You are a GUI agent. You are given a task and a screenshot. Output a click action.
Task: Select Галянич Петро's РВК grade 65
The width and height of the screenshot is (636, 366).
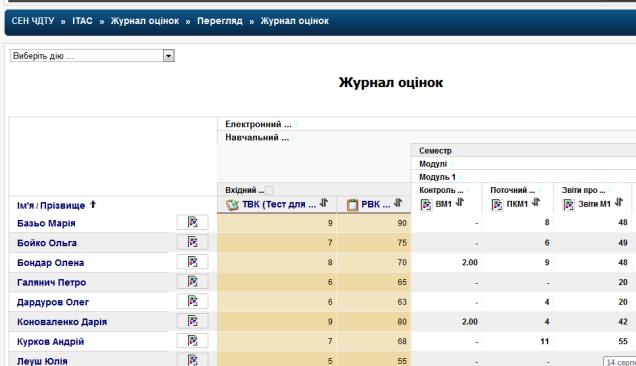coord(402,282)
